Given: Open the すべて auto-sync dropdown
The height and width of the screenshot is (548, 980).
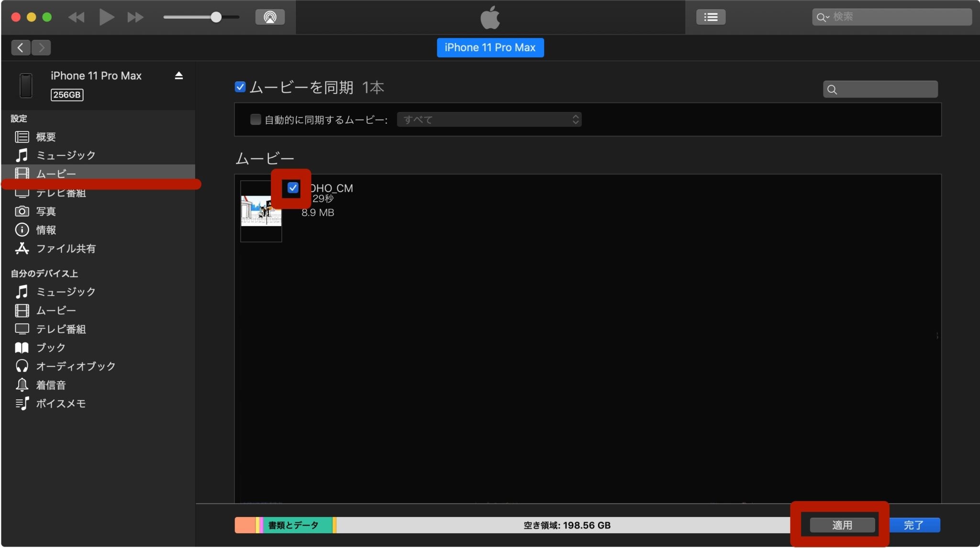Looking at the screenshot, I should coord(489,120).
